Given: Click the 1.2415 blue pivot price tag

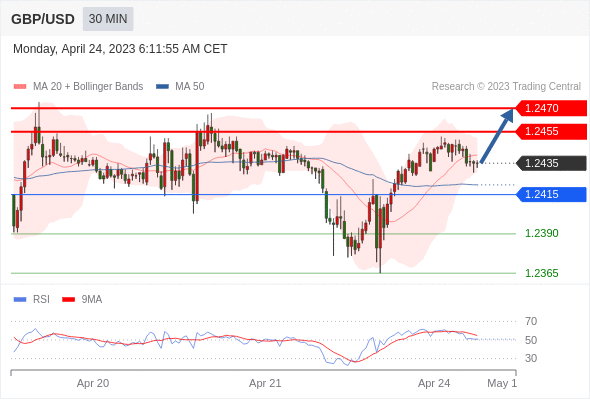Looking at the screenshot, I should coord(551,195).
